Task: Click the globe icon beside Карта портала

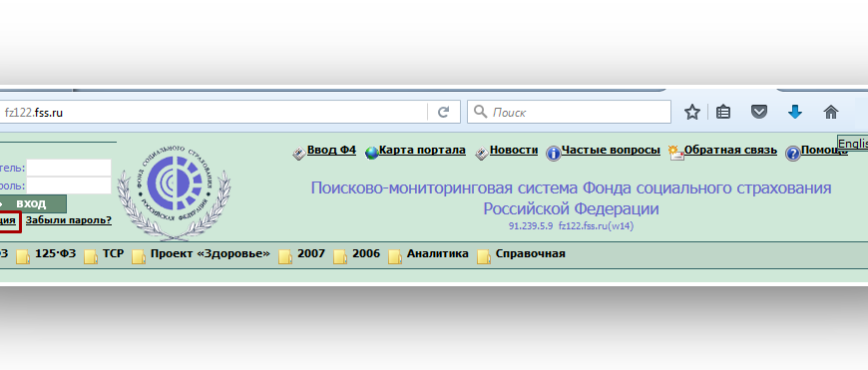Action: pos(371,154)
